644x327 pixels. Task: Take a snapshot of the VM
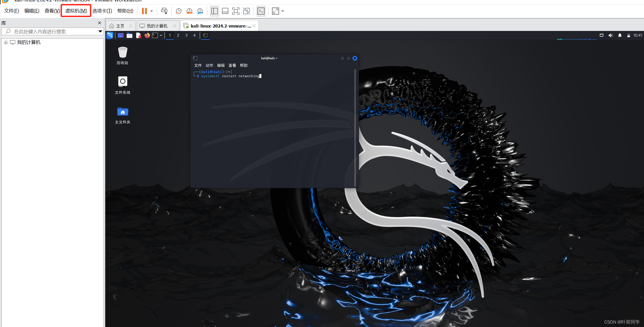pos(178,11)
